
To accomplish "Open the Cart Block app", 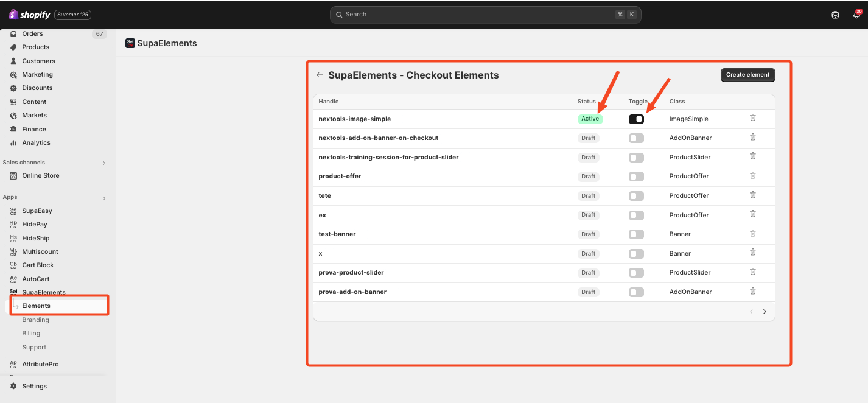I will pyautogui.click(x=38, y=265).
